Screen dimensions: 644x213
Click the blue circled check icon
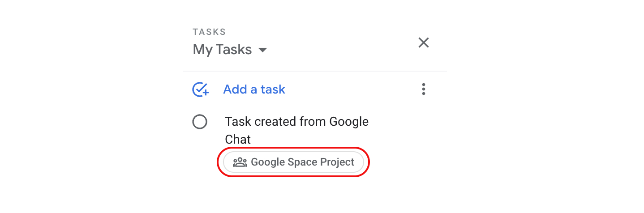point(200,89)
